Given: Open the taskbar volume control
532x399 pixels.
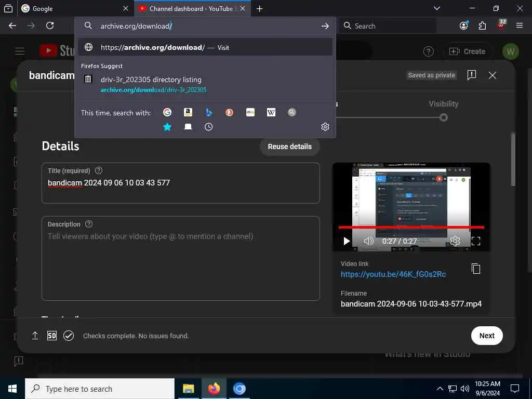Looking at the screenshot, I should (x=465, y=389).
